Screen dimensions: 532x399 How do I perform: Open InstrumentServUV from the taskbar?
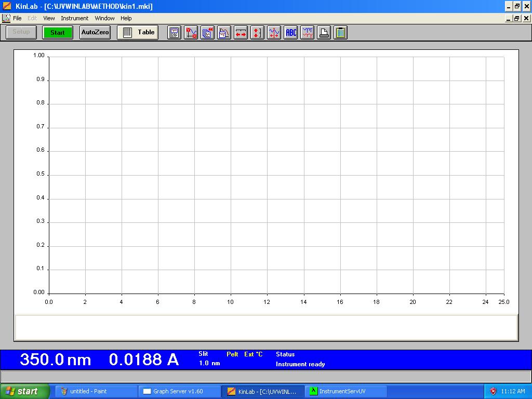click(x=343, y=391)
